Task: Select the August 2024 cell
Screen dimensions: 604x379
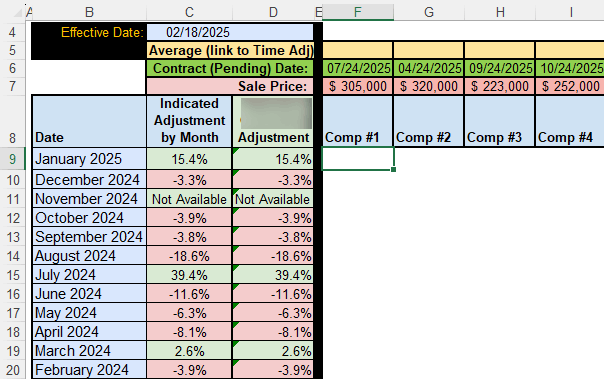Action: click(89, 256)
